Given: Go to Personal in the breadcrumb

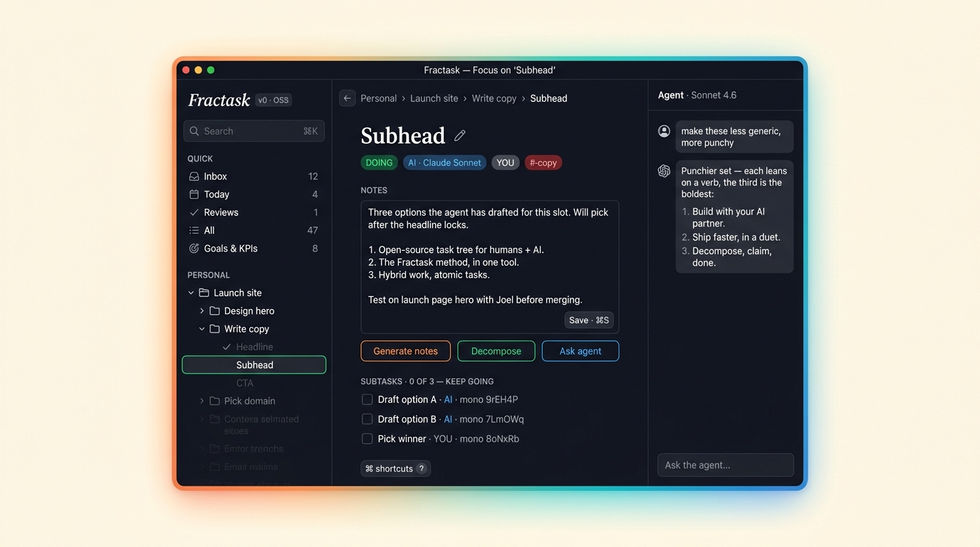Looking at the screenshot, I should (378, 98).
